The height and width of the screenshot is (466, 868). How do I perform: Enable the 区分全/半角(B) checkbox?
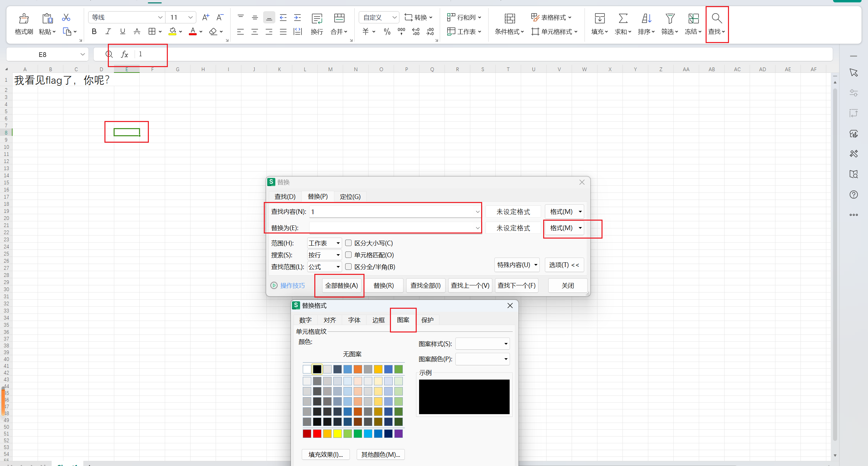click(348, 267)
